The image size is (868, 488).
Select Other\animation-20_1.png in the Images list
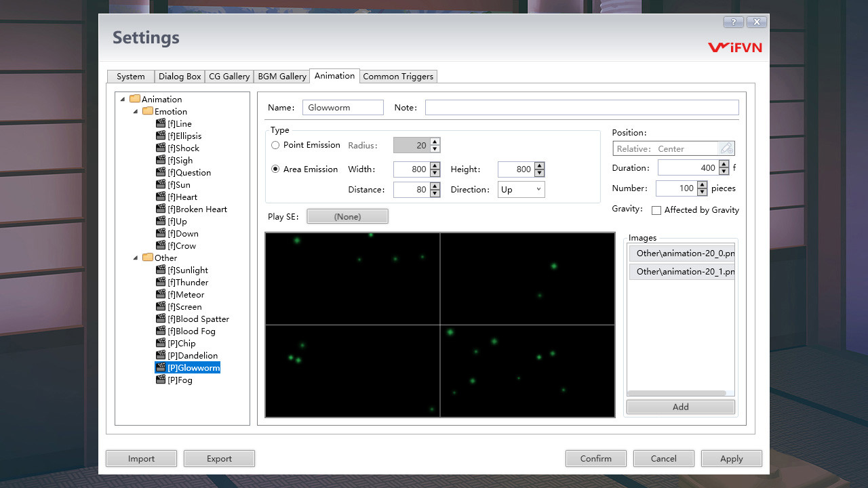tap(682, 271)
